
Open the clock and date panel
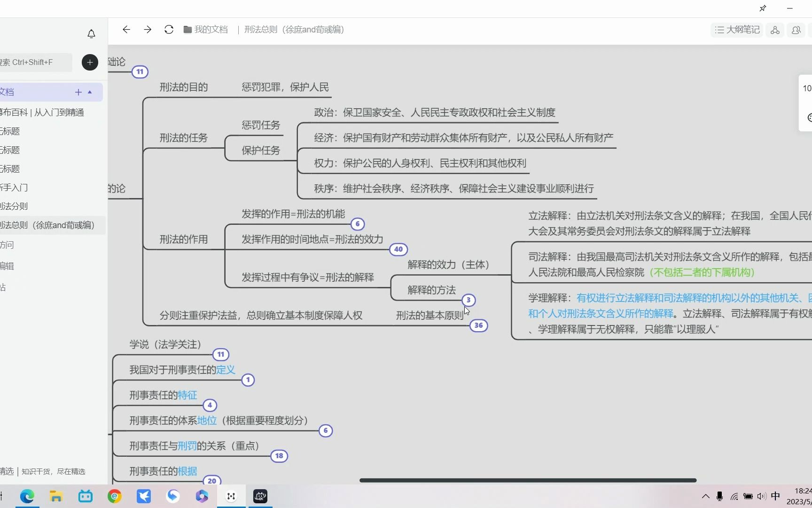tap(799, 496)
